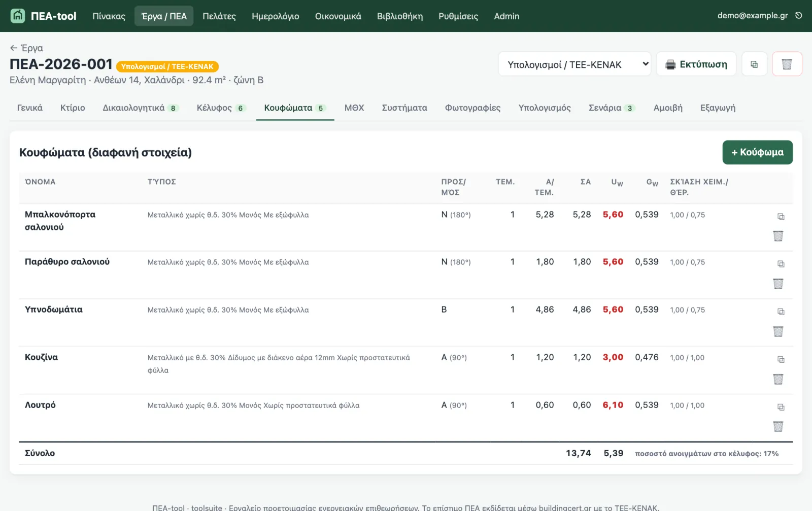This screenshot has height=511, width=812.
Task: Delete the Υπνοδωμάτια row
Action: [778, 331]
